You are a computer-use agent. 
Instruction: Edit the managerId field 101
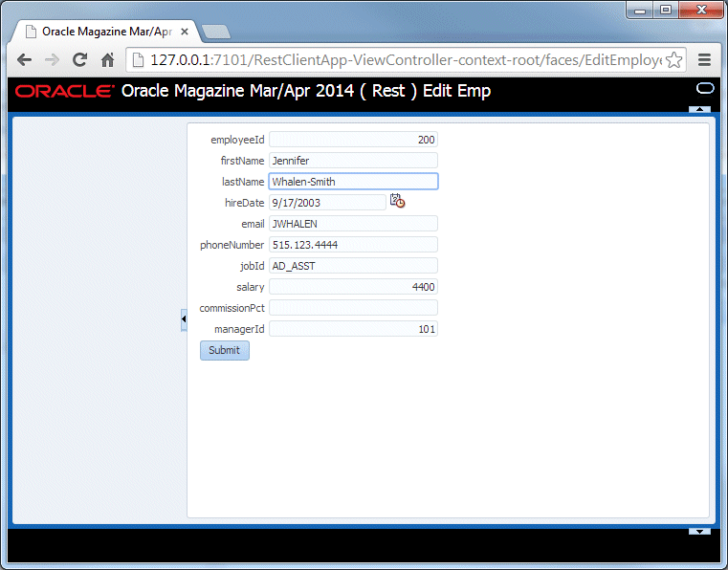click(353, 329)
